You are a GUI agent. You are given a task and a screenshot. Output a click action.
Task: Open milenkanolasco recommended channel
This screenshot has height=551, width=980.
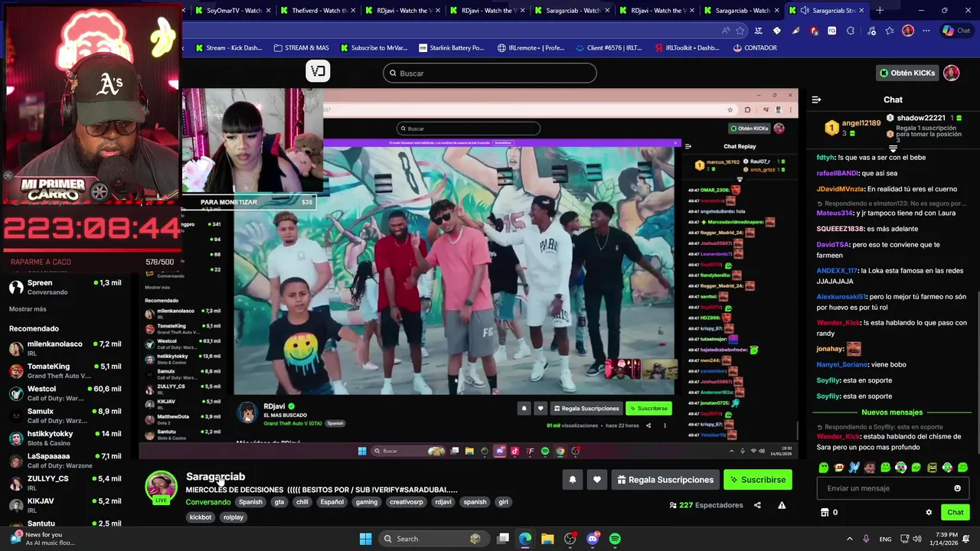(x=64, y=348)
